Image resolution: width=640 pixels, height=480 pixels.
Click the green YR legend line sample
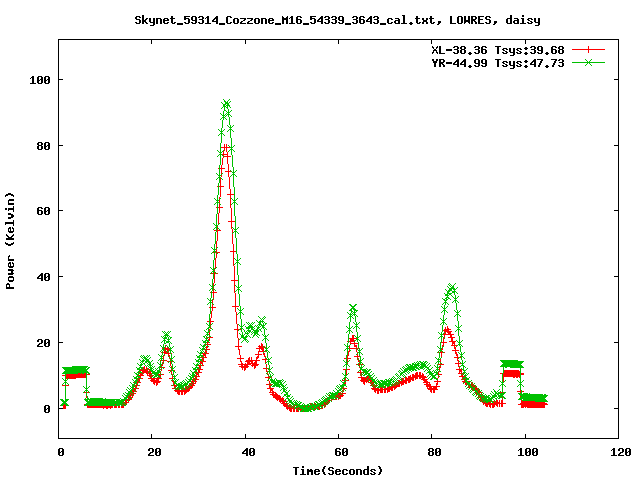click(x=588, y=62)
